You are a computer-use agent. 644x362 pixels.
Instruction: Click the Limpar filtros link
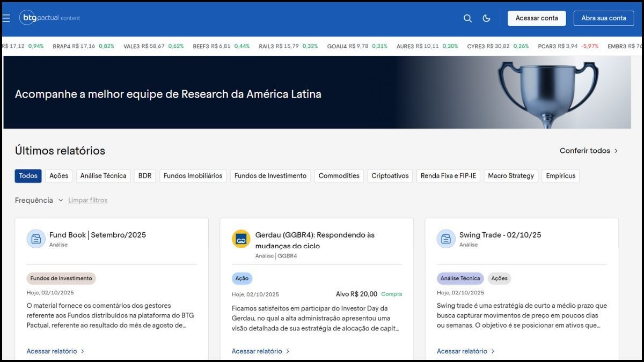87,200
